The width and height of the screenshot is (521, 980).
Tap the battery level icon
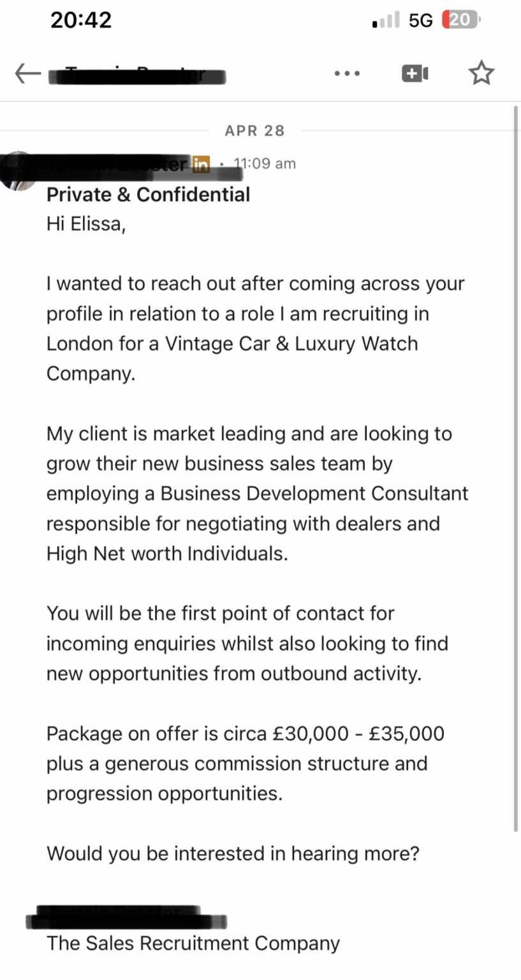(461, 20)
